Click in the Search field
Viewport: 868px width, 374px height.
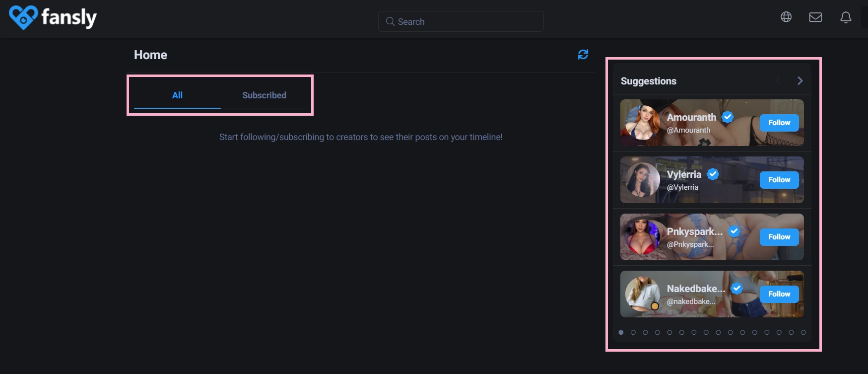coord(467,21)
